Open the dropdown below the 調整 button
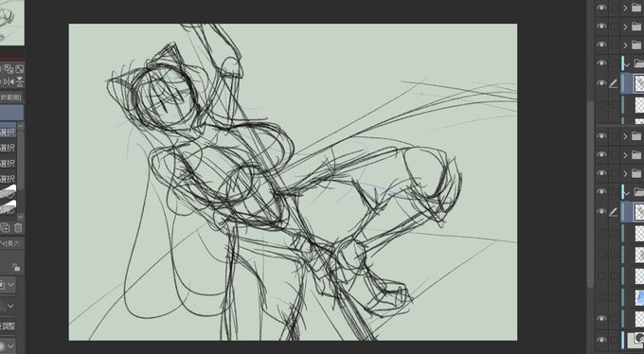 8,345
